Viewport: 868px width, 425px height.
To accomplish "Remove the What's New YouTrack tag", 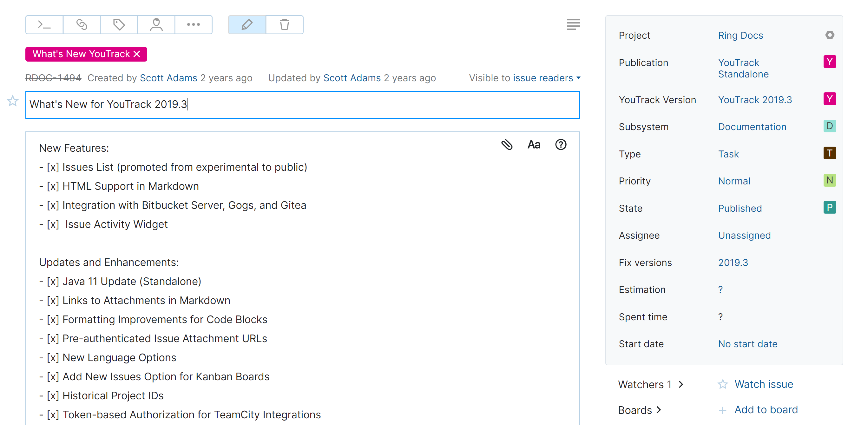I will [137, 54].
